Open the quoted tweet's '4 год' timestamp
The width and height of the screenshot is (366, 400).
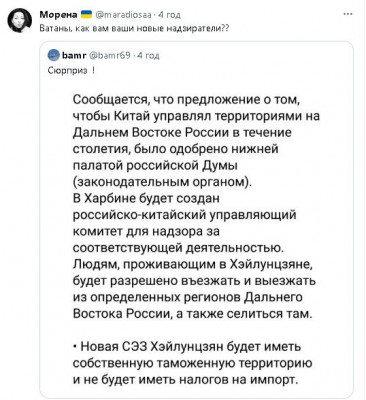coord(148,55)
